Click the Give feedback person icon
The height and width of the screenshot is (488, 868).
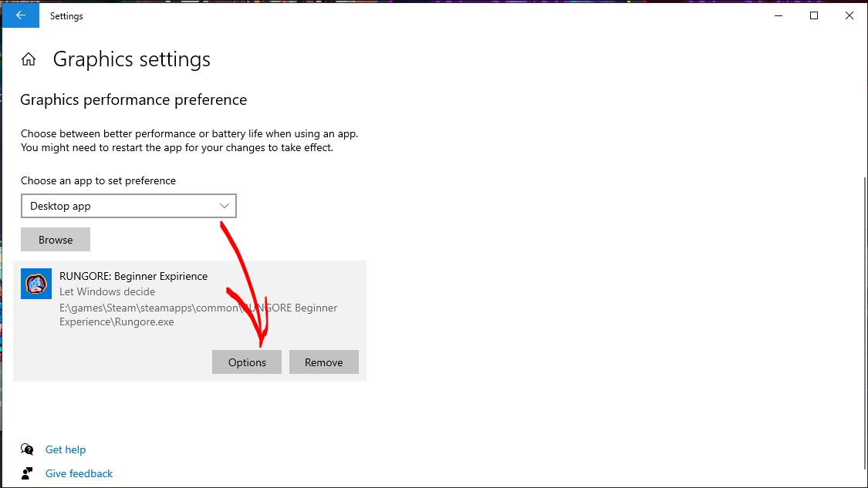[28, 473]
